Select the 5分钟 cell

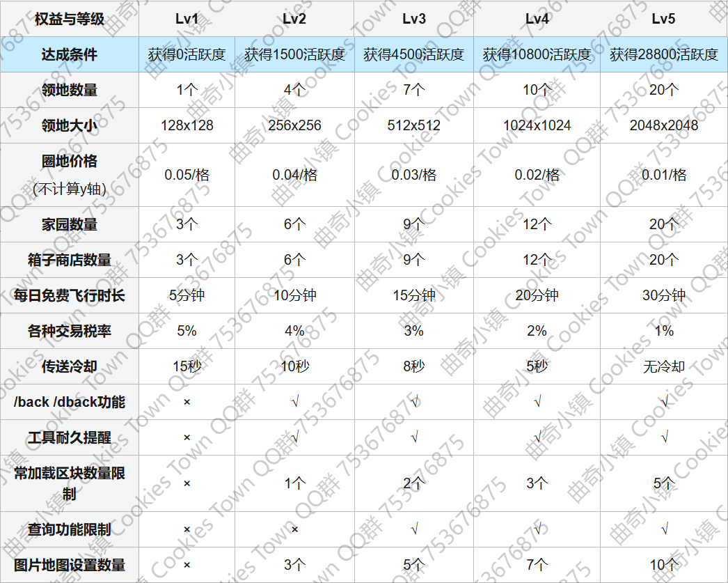click(187, 295)
